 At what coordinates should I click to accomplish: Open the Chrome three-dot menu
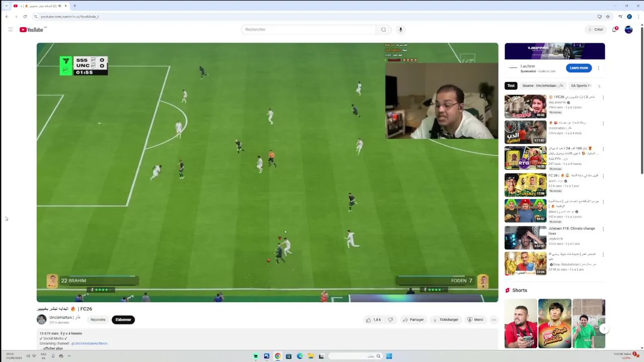tap(638, 17)
